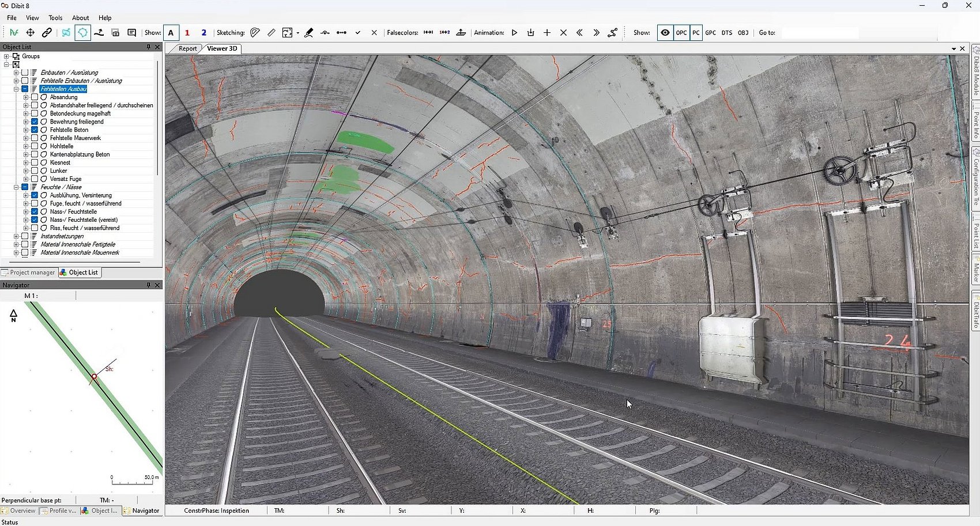The height and width of the screenshot is (526, 980).
Task: Toggle the eye visibility Show button
Action: (x=665, y=33)
